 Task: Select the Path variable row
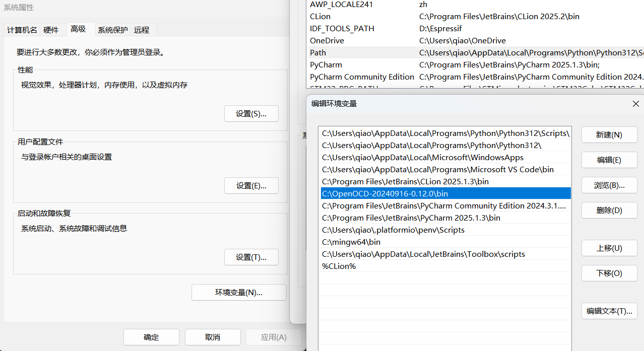(318, 53)
